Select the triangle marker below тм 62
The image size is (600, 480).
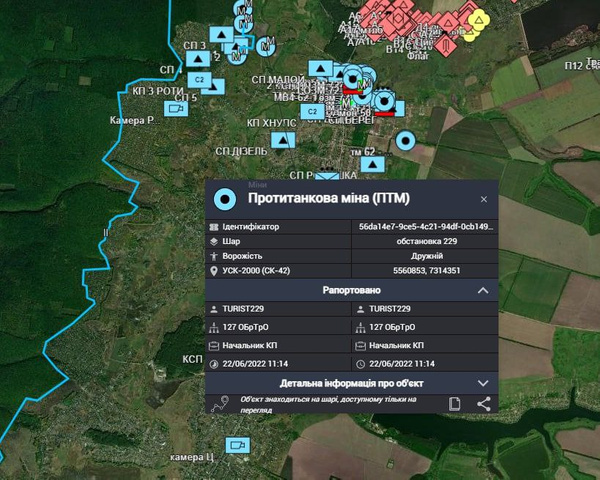click(373, 165)
